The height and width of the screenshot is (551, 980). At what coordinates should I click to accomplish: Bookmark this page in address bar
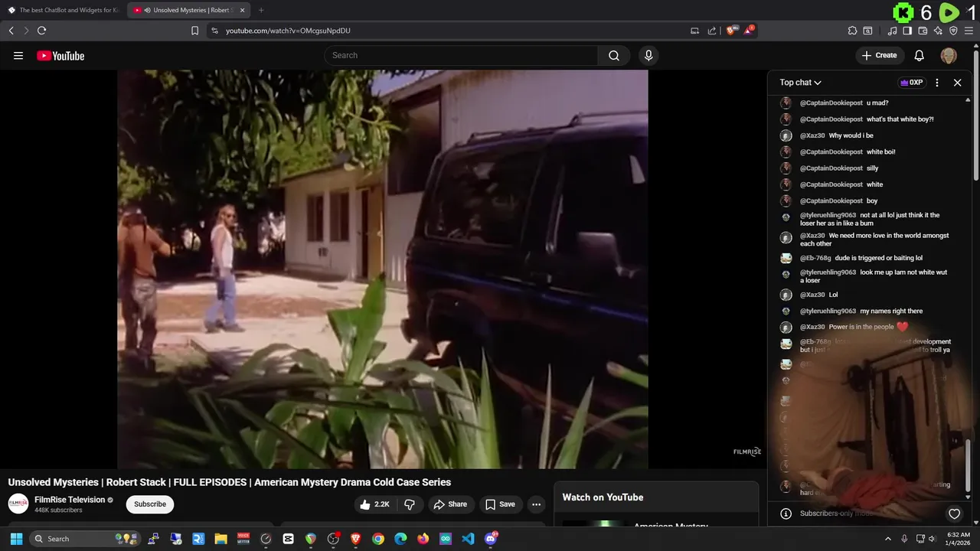coord(194,31)
